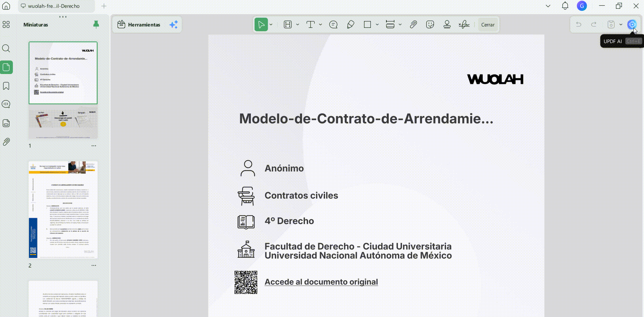Image resolution: width=644 pixels, height=317 pixels.
Task: Click the Contratos civiles text
Action: pos(301,195)
